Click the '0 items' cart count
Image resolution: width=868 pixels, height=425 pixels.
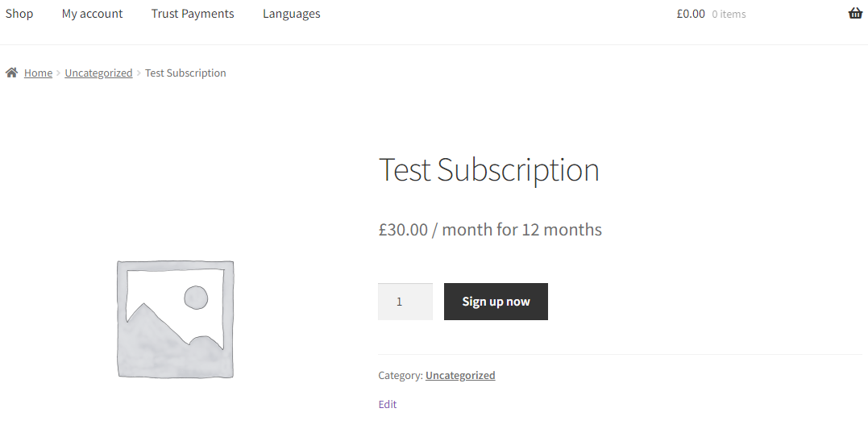tap(729, 15)
